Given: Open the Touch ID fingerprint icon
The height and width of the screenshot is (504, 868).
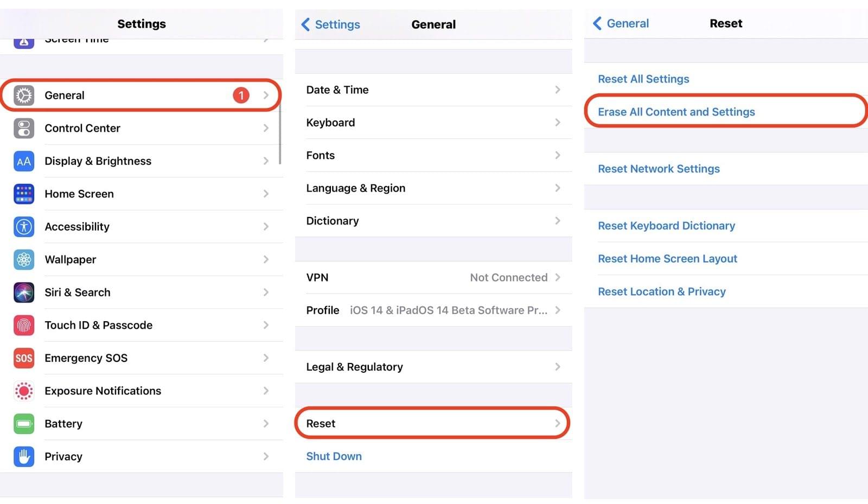Looking at the screenshot, I should (24, 326).
